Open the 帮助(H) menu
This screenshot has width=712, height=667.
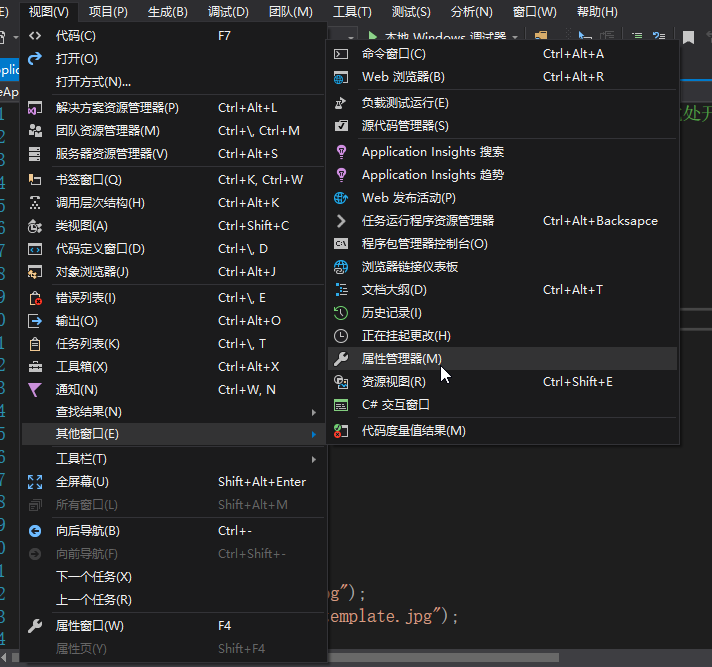pyautogui.click(x=597, y=12)
